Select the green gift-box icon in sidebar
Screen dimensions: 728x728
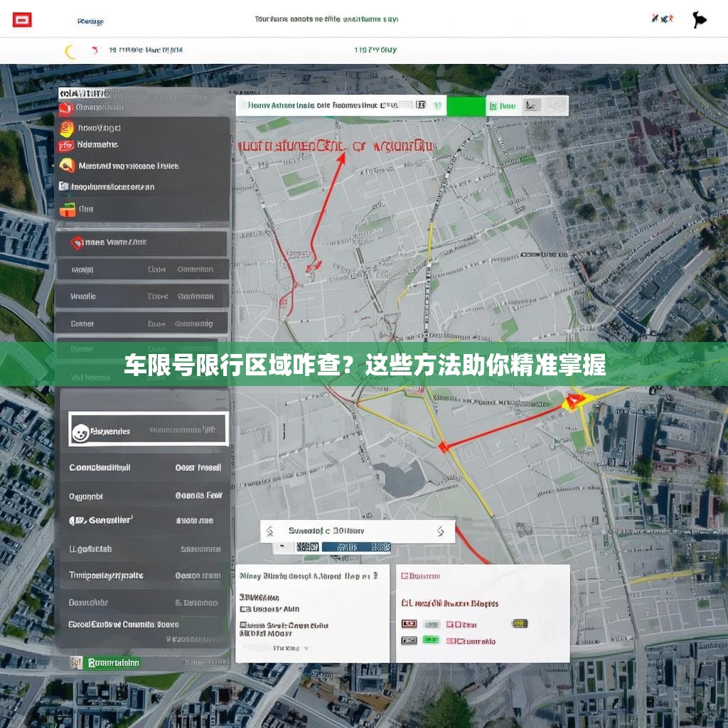pyautogui.click(x=68, y=208)
